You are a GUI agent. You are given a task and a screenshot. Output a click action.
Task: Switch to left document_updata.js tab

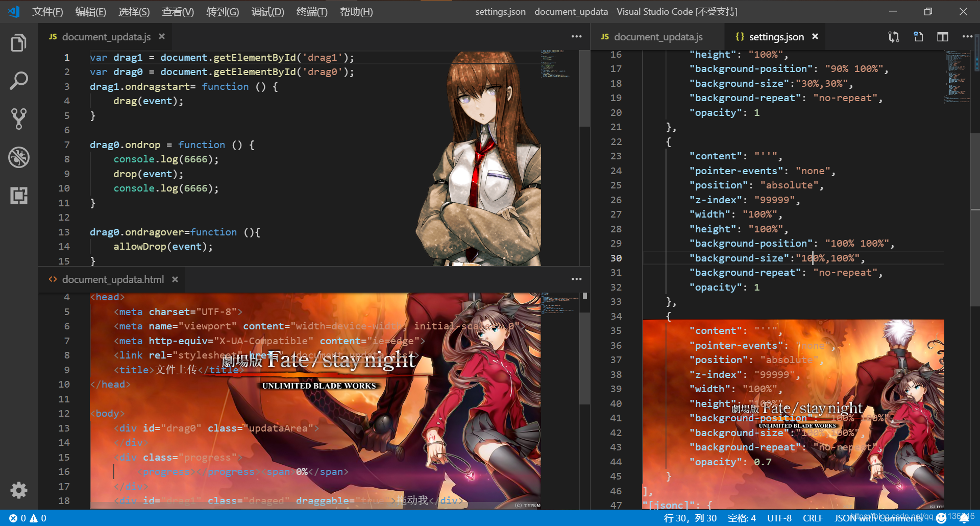point(106,37)
